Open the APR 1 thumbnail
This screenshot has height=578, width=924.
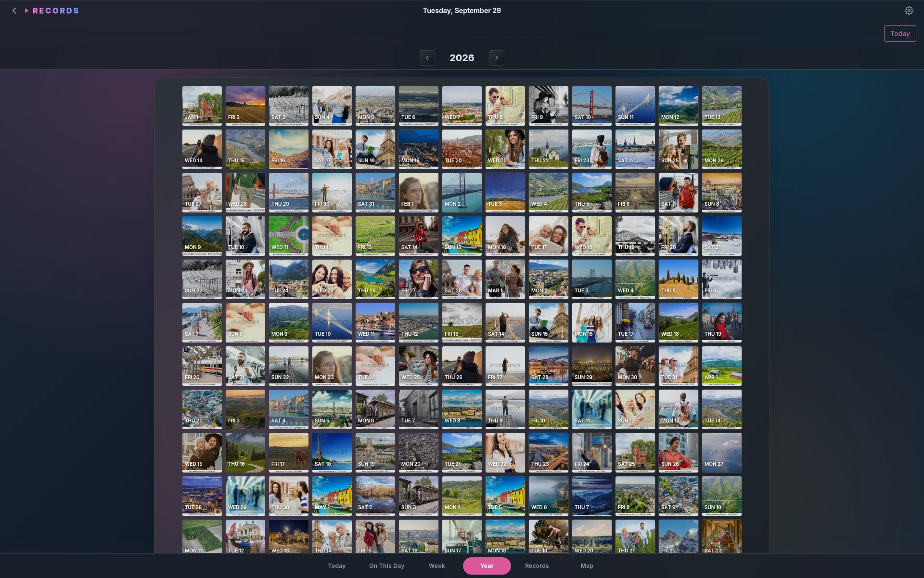coord(722,366)
